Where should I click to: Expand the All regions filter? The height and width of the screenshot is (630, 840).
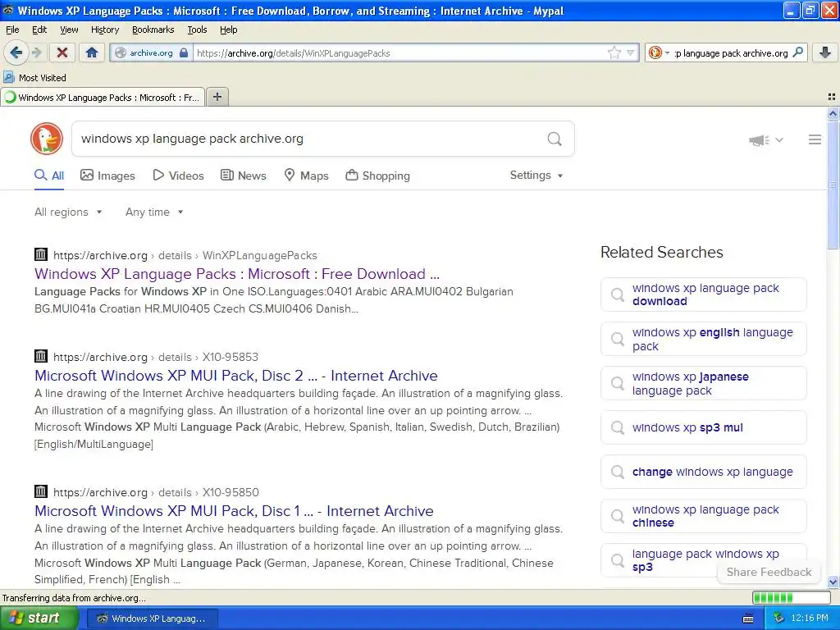tap(68, 212)
